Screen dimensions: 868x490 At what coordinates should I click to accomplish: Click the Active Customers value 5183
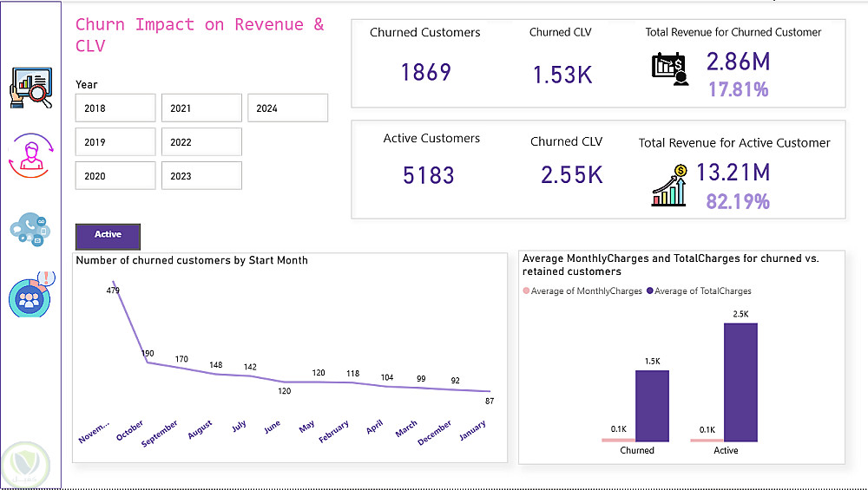pyautogui.click(x=429, y=175)
